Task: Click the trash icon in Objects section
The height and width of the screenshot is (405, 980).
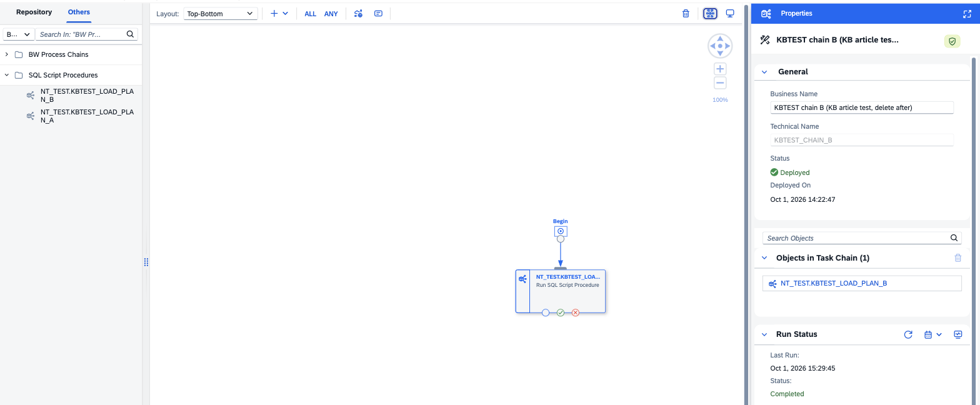Action: (x=958, y=257)
